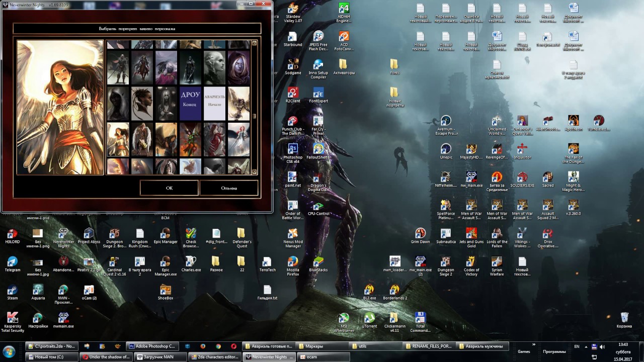The image size is (644, 362).
Task: Launch Steam from the desktop
Action: tap(12, 292)
